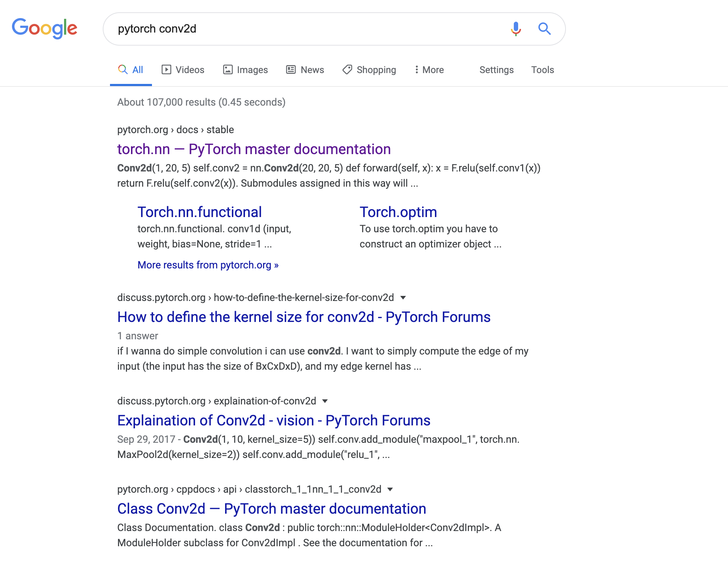Click the Videos tab camera icon
Screen dimensions: 728x573
click(x=166, y=69)
